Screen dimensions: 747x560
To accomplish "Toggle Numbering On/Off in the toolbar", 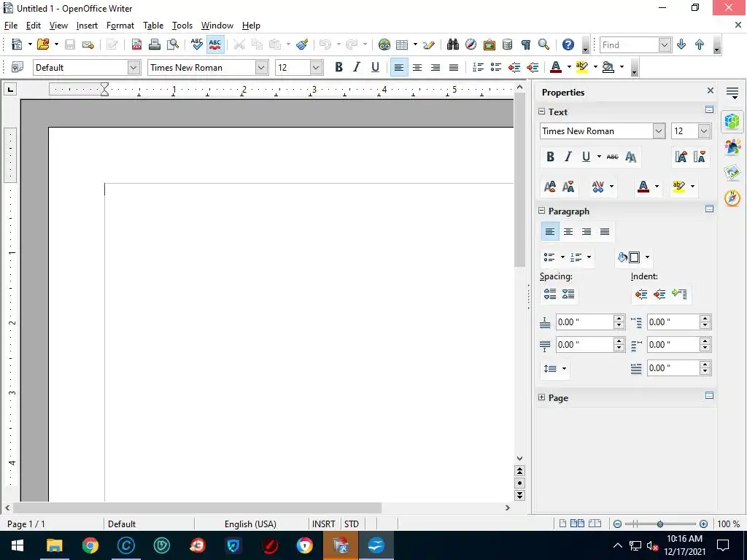I will (478, 67).
